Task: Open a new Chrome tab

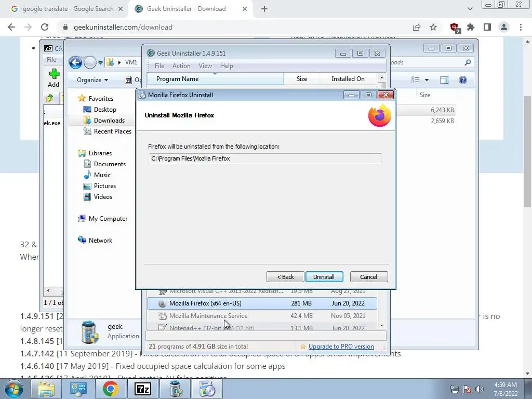Action: tap(264, 9)
